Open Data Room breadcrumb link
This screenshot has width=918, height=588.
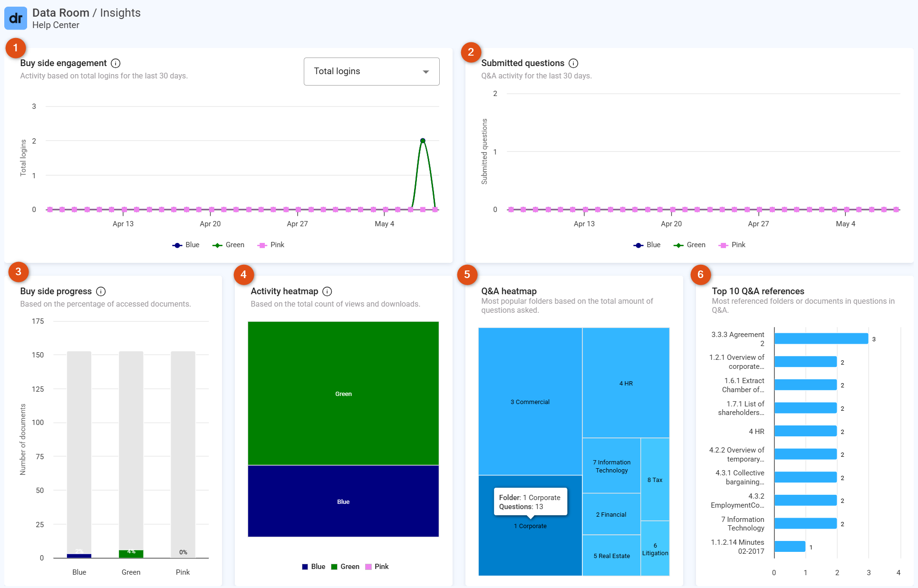coord(61,13)
